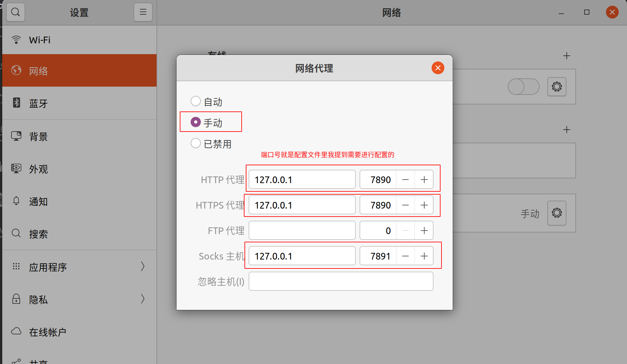Open the Bluetooth (蓝牙) settings panel
Image resolution: width=627 pixels, height=364 pixels.
79,103
